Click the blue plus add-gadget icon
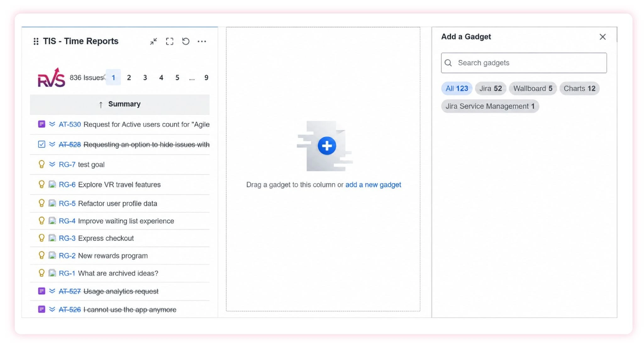The width and height of the screenshot is (644, 353). point(327,146)
